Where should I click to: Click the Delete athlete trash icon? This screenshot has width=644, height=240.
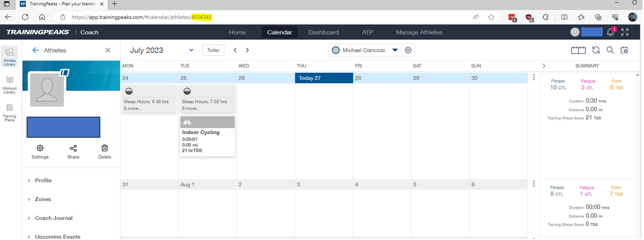tap(105, 152)
